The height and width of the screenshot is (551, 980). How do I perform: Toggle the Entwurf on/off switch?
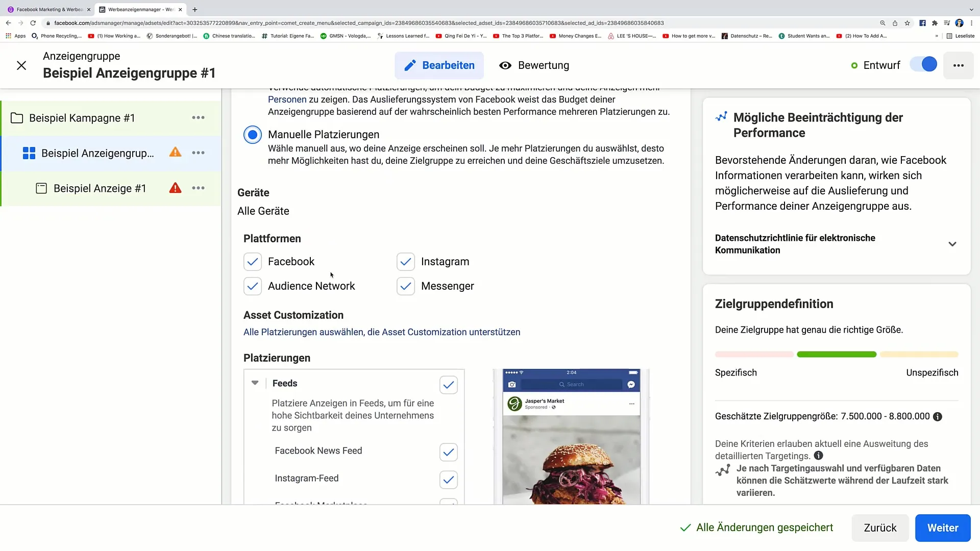tap(923, 64)
